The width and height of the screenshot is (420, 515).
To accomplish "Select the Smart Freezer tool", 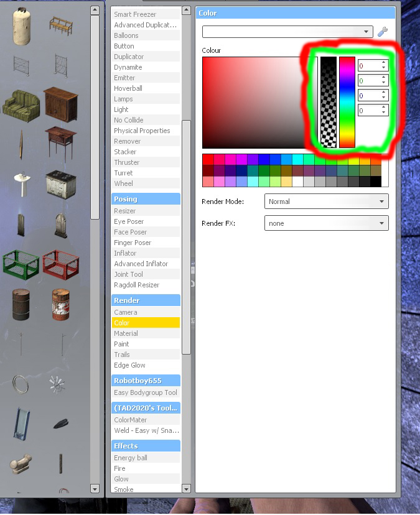I will click(x=146, y=14).
